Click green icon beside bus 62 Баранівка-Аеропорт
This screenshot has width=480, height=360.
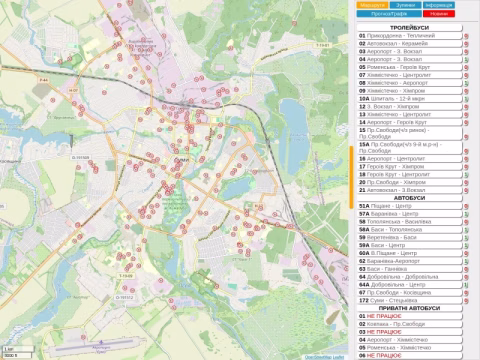466,262
